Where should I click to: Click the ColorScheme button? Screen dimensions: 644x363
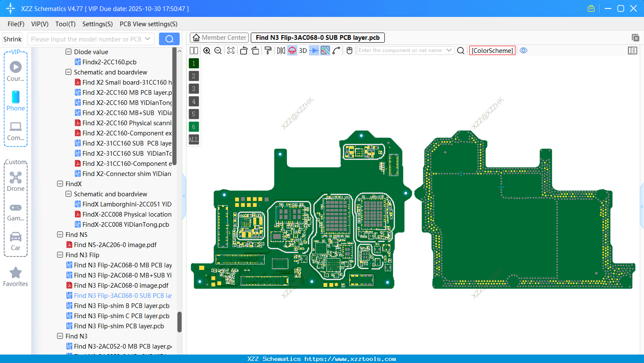(x=492, y=51)
